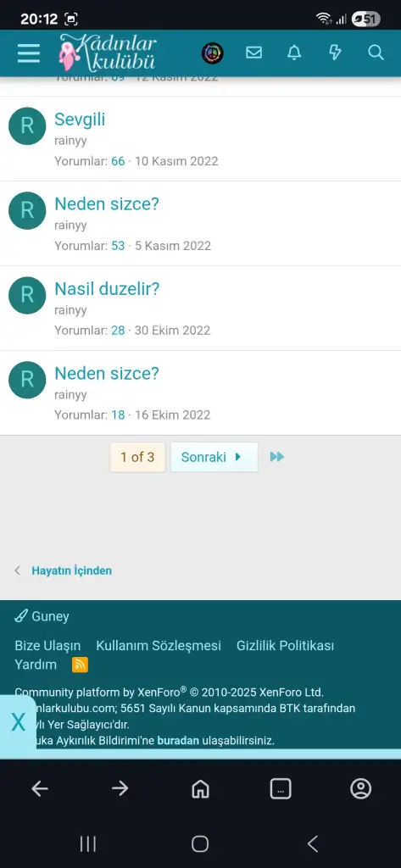Tap the Kadınlar Kulübü logo
Viewport: 401px width, 868px height.
[108, 53]
